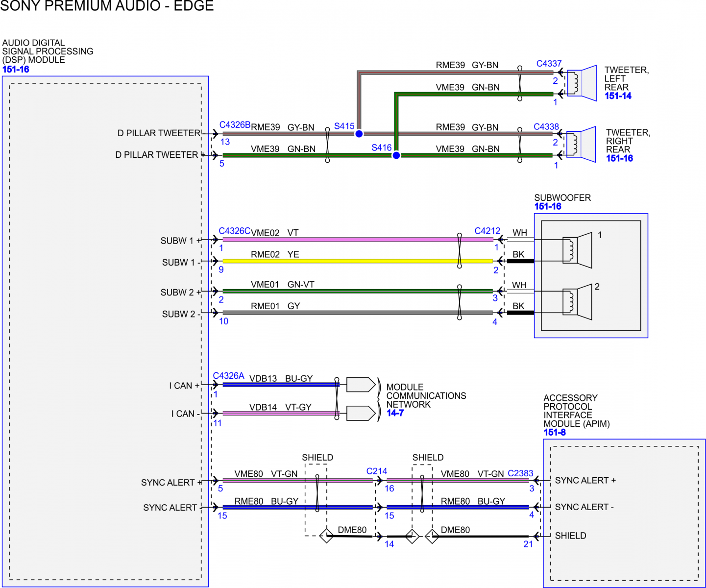Select the left rear tweeter speaker symbol
The width and height of the screenshot is (706, 588).
pos(582,83)
